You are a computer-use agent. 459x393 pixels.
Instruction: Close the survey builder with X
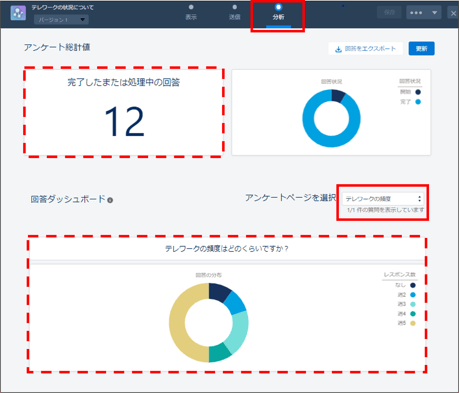453,13
